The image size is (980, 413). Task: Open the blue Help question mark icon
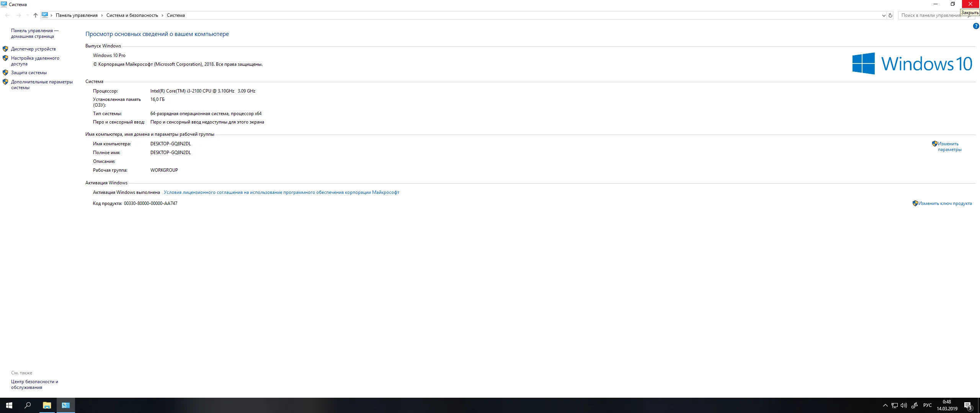(x=976, y=26)
